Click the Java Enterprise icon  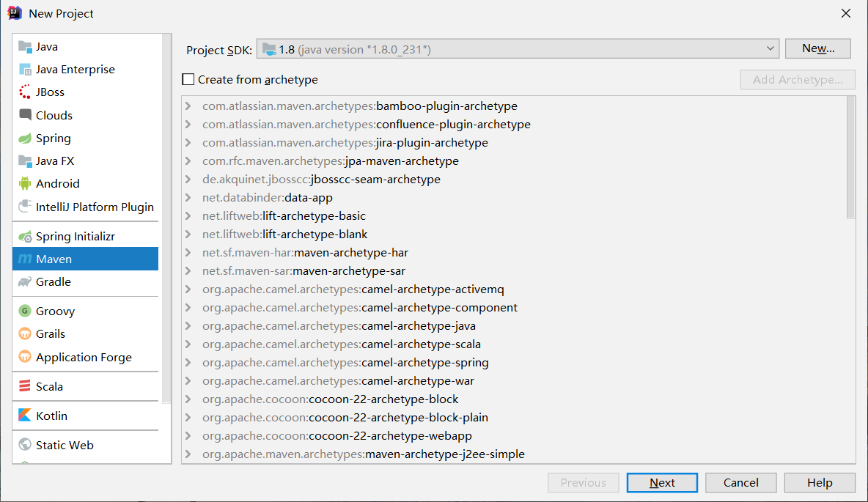(25, 69)
